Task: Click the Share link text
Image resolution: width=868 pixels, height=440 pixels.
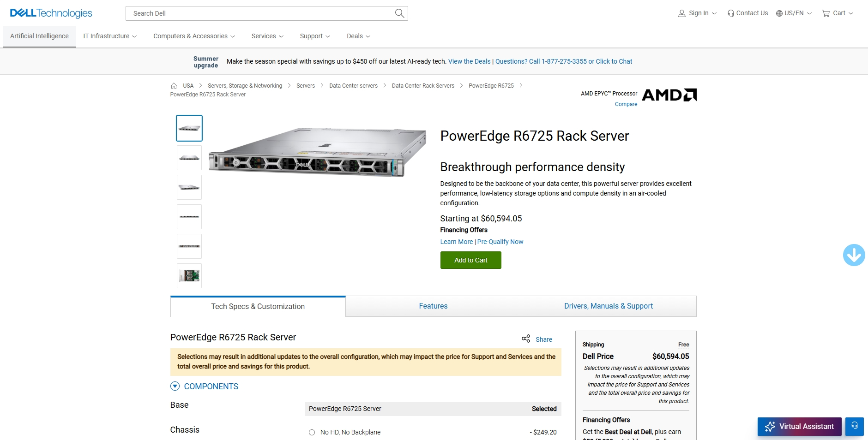Action: click(543, 339)
